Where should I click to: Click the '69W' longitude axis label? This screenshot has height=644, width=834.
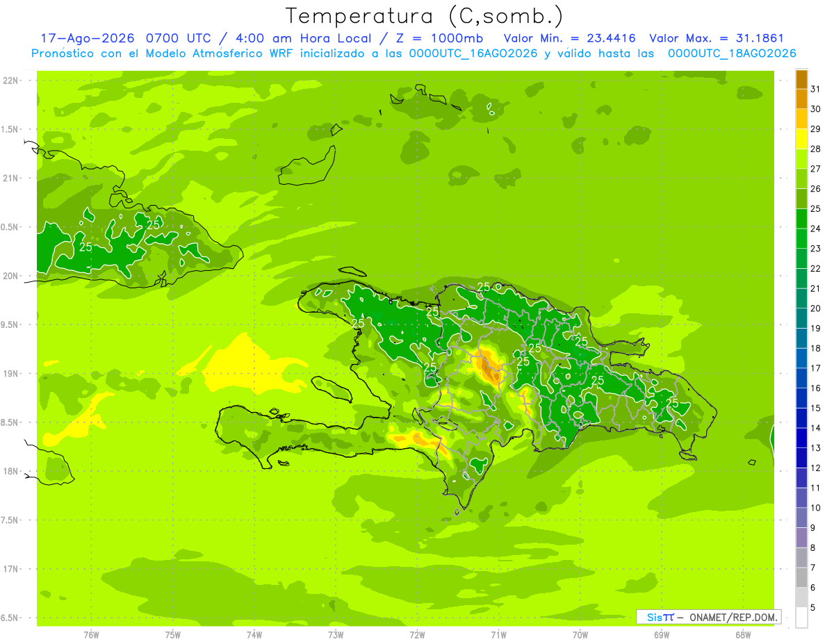pyautogui.click(x=661, y=634)
